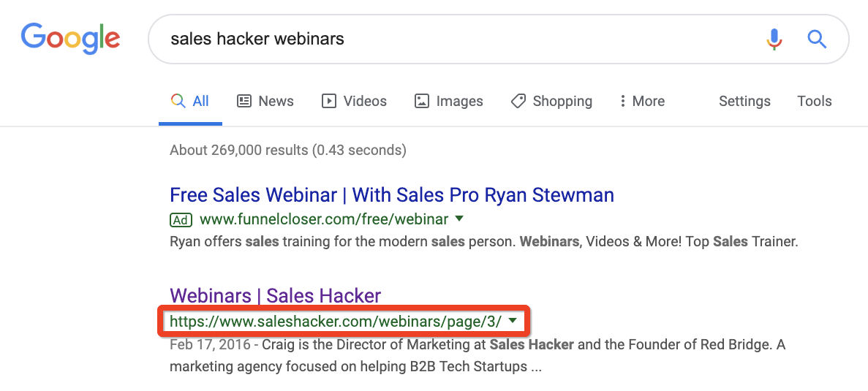This screenshot has width=868, height=391.
Task: Expand the More search categories menu
Action: coord(641,102)
